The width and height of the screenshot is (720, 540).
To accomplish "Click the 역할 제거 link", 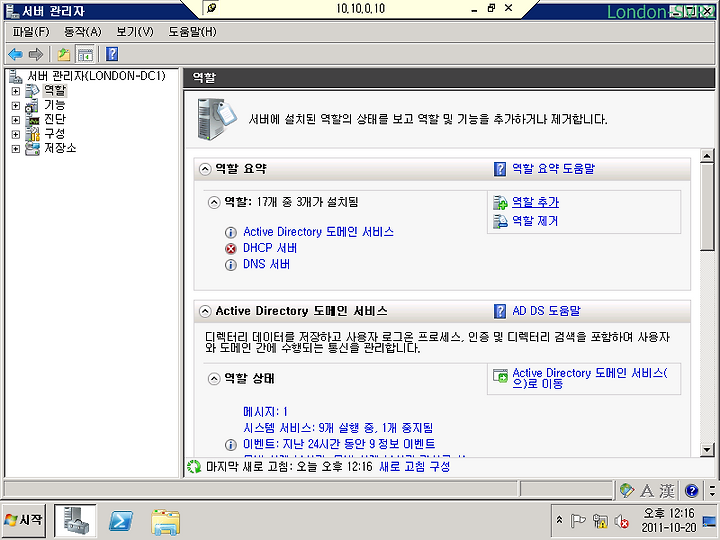I will pyautogui.click(x=535, y=221).
